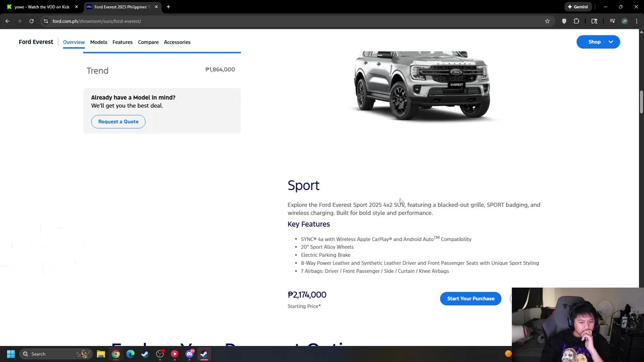Click Key Features heading
This screenshot has height=362, width=644.
(308, 224)
